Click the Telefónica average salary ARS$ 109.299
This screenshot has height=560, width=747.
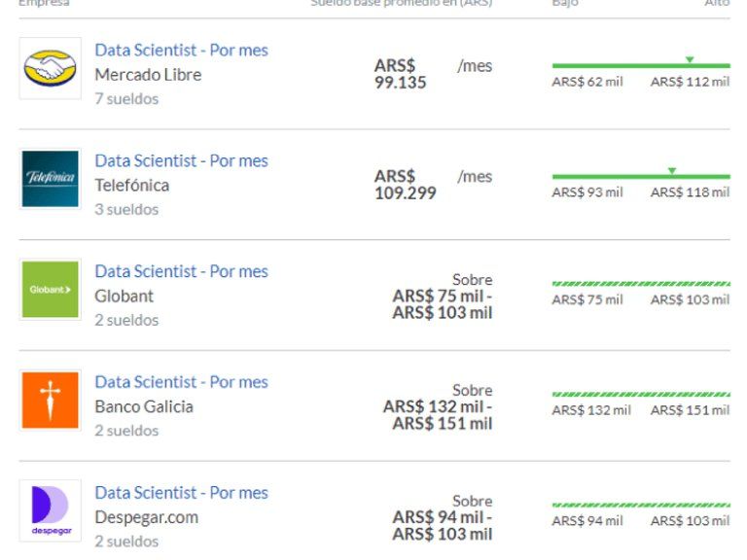[405, 185]
